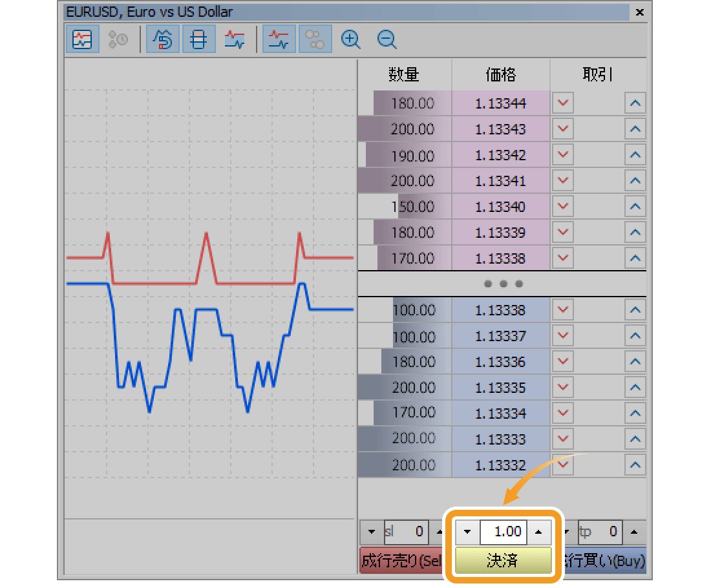Click the 成行売り (Sell) button
The height and width of the screenshot is (588, 711).
(x=401, y=561)
